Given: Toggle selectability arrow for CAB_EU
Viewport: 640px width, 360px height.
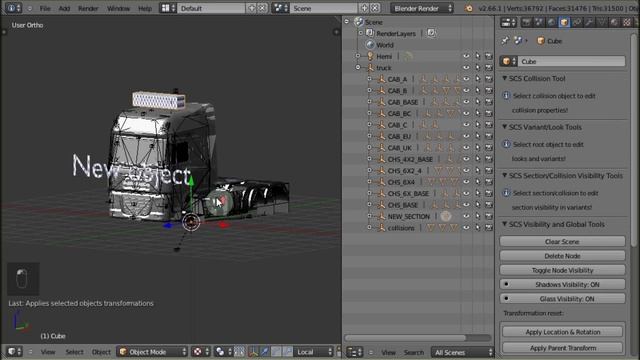Looking at the screenshot, I should [x=478, y=136].
